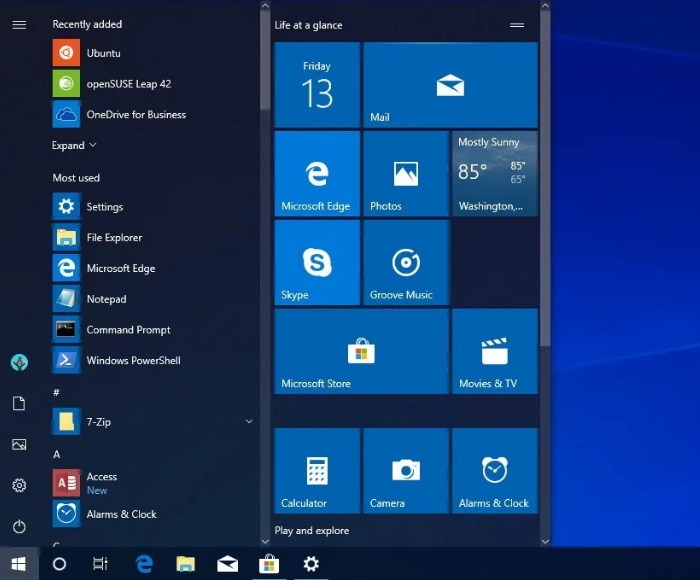Click the app list scroll up arrow
Image resolution: width=700 pixels, height=580 pixels.
click(265, 6)
